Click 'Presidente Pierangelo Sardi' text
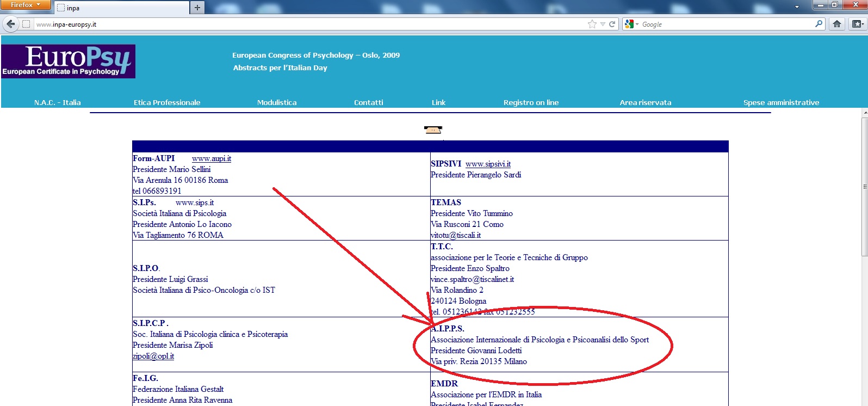This screenshot has height=406, width=868. click(476, 175)
